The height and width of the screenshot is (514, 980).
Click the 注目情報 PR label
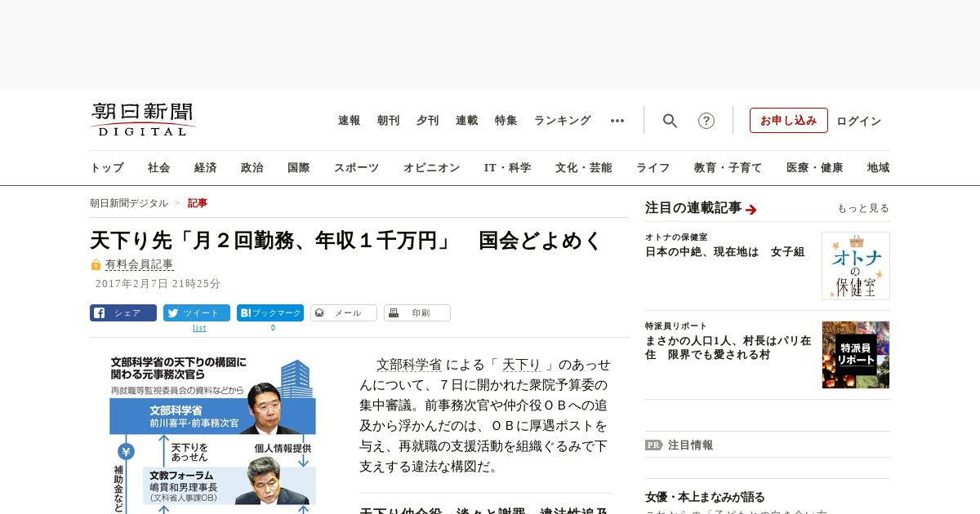[679, 445]
